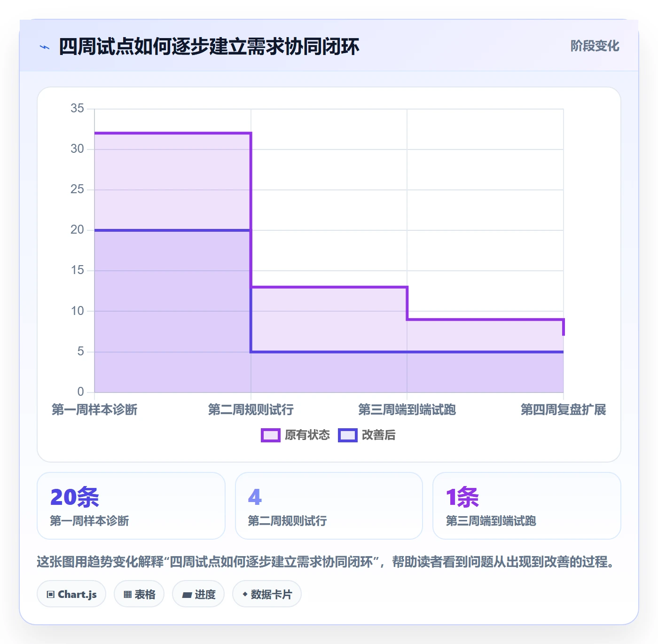Image resolution: width=658 pixels, height=644 pixels.
Task: Click the 第一周样本诊断 x-axis label
Action: point(94,409)
